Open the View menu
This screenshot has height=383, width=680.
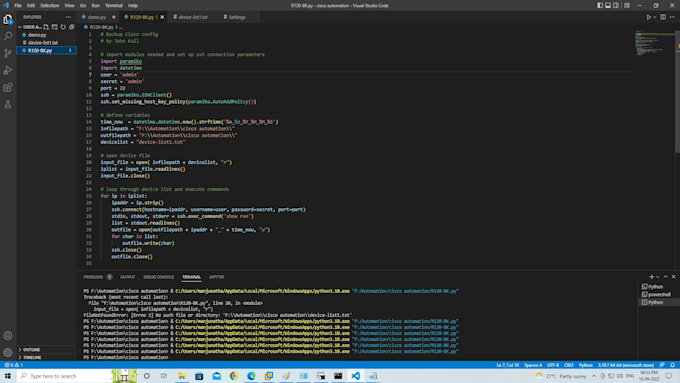coord(69,6)
